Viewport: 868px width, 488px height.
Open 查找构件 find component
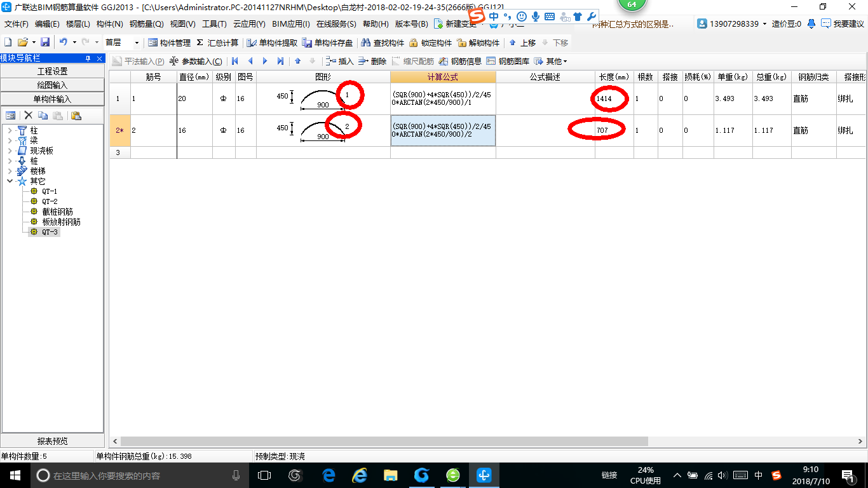(x=383, y=43)
